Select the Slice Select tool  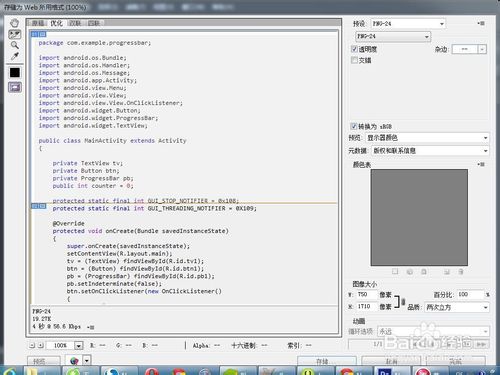click(14, 34)
